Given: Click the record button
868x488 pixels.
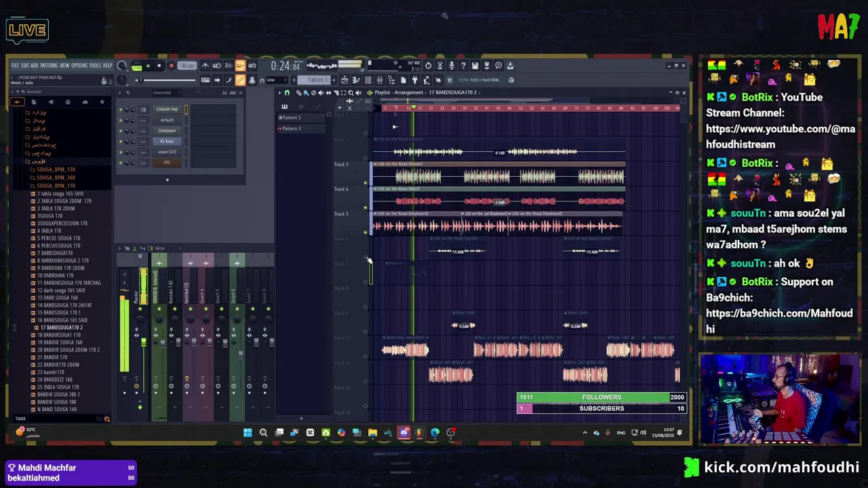Looking at the screenshot, I should [x=171, y=66].
